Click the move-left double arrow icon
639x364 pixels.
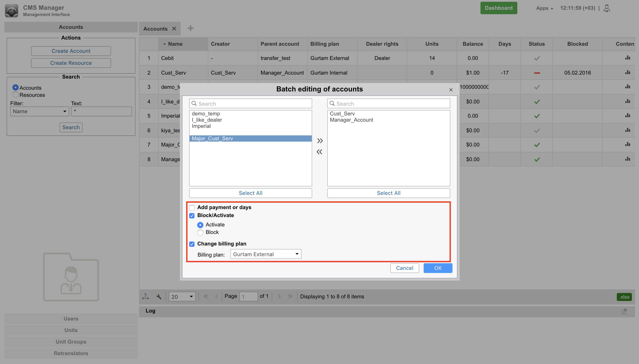pyautogui.click(x=319, y=152)
